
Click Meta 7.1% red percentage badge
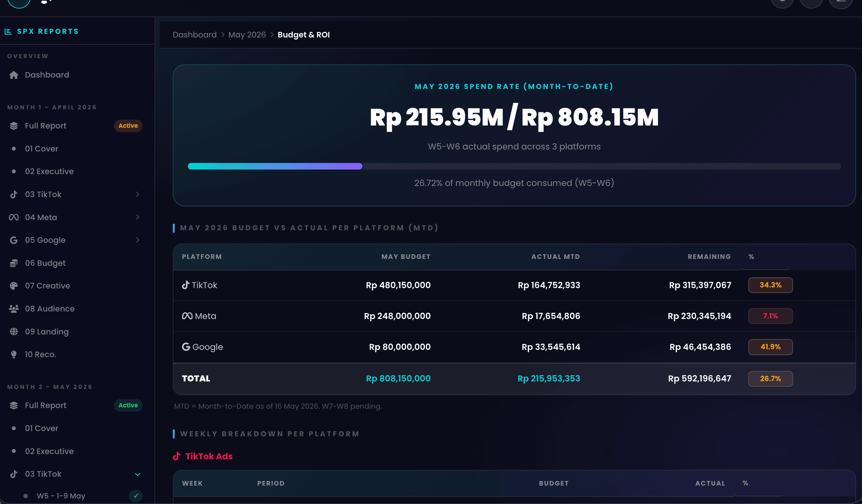[770, 316]
